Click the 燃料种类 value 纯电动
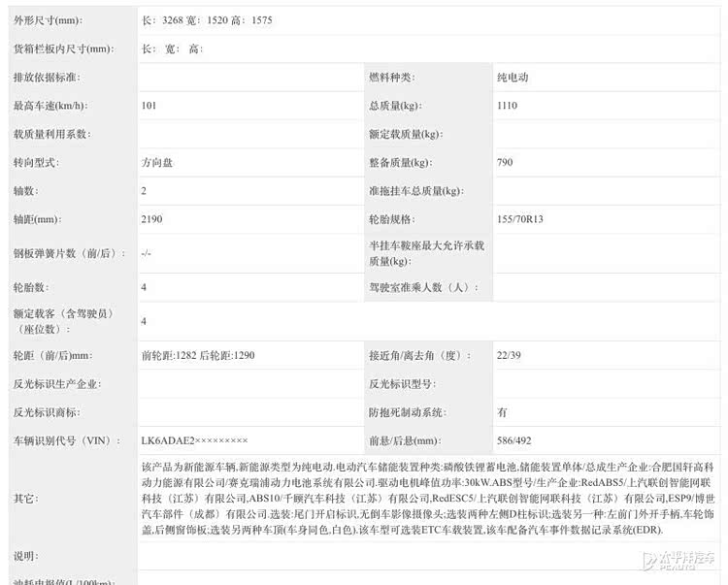Screen dimensions: 728x585 point(511,78)
